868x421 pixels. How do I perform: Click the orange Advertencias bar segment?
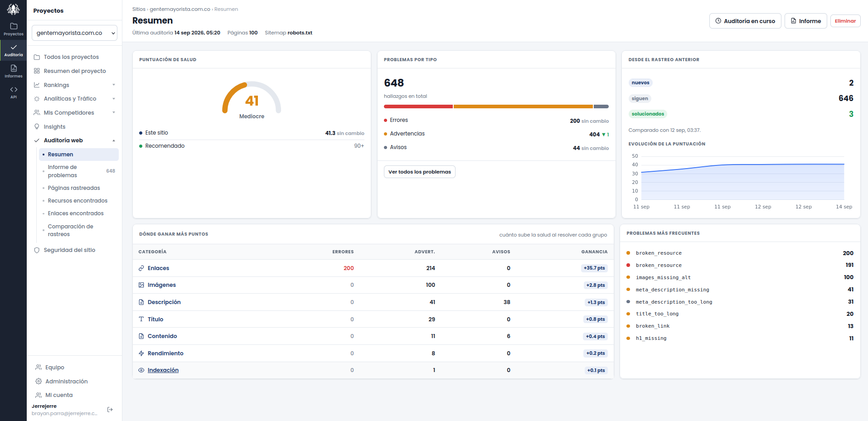523,106
